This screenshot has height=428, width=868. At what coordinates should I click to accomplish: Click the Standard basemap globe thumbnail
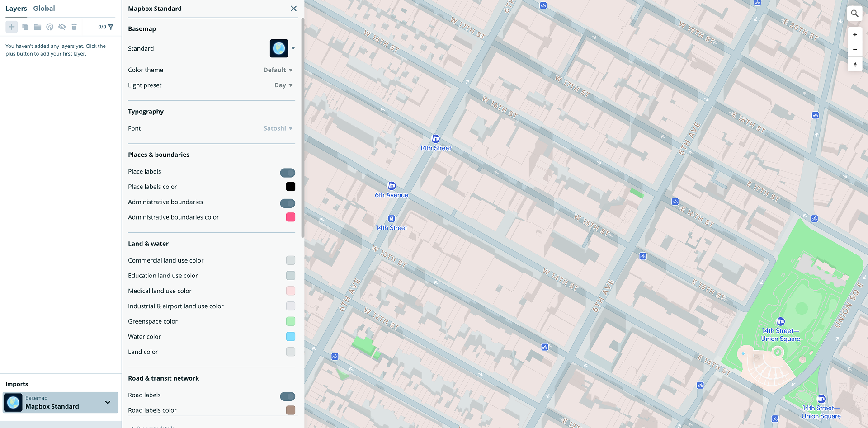tap(279, 48)
